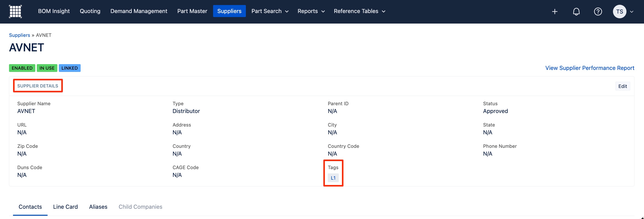The width and height of the screenshot is (644, 219).
Task: Click the TS user avatar
Action: [x=619, y=12]
